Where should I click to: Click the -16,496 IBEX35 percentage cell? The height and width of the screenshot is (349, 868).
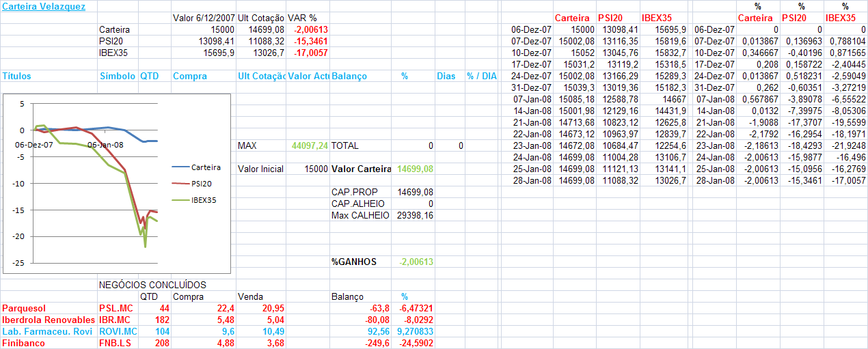pos(850,157)
